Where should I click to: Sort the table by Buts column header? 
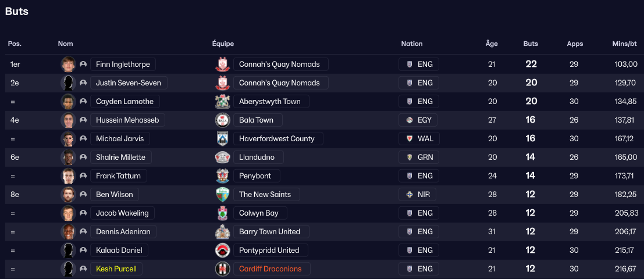[x=531, y=44]
